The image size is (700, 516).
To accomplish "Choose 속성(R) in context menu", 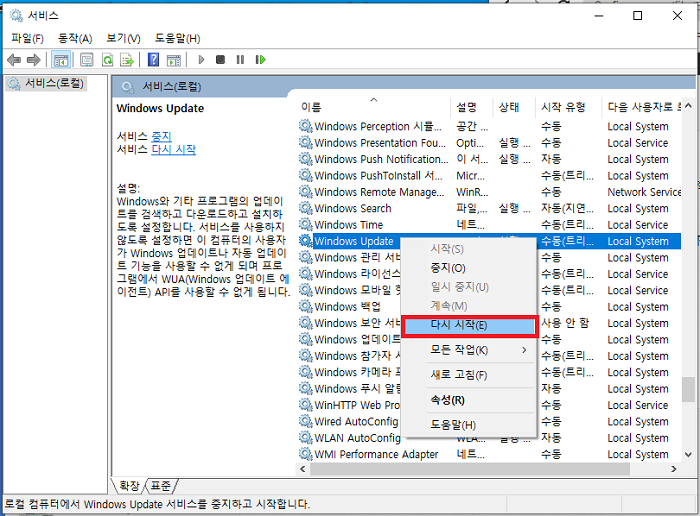I will (468, 400).
